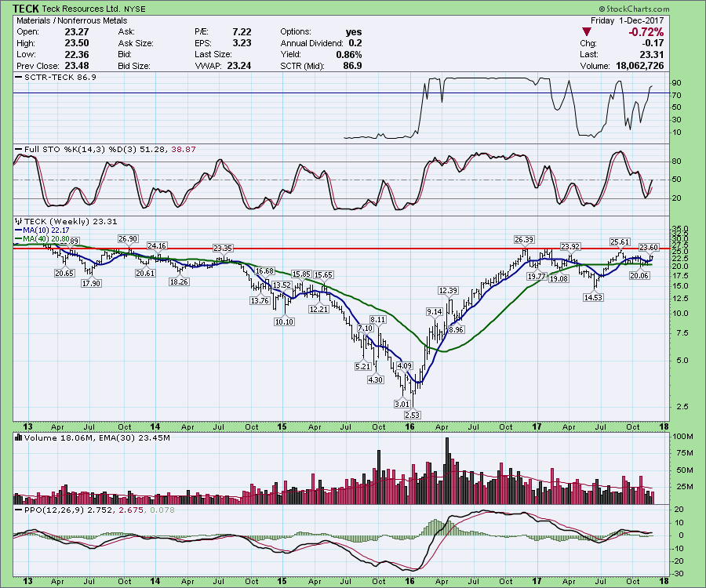Click the red down-arrow change indicator

601,32
